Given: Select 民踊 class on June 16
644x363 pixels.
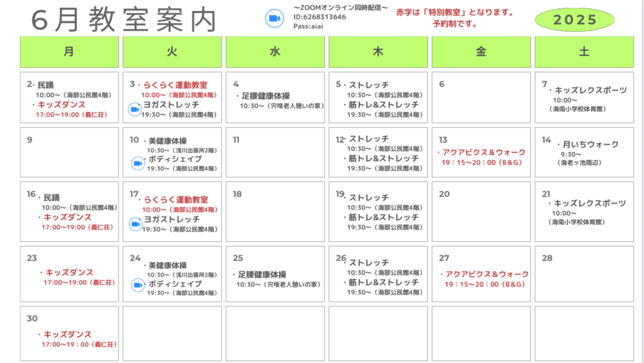Looking at the screenshot, I should tap(52, 197).
